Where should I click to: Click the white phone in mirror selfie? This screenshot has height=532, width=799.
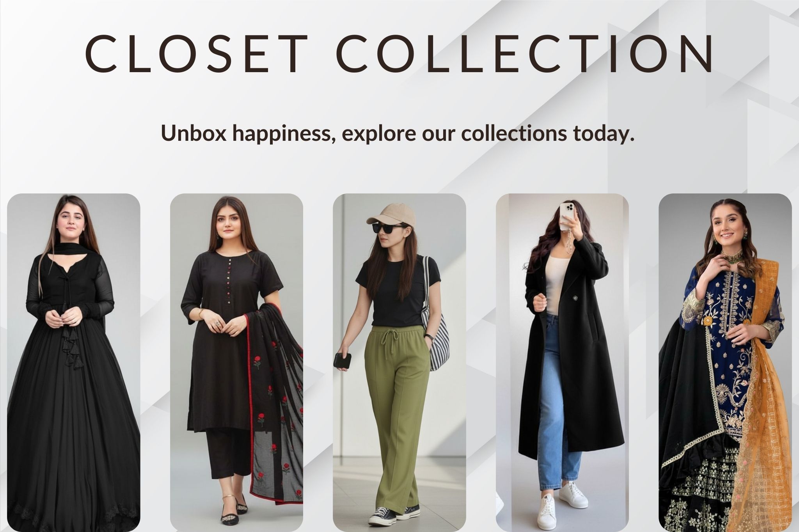pyautogui.click(x=568, y=217)
